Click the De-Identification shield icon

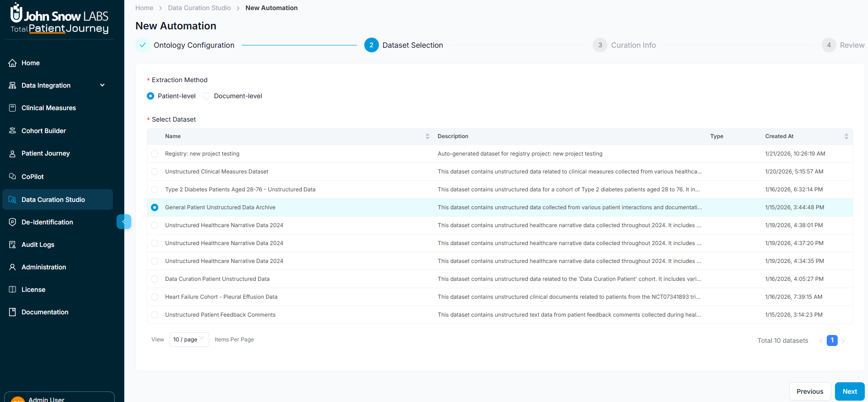(12, 222)
